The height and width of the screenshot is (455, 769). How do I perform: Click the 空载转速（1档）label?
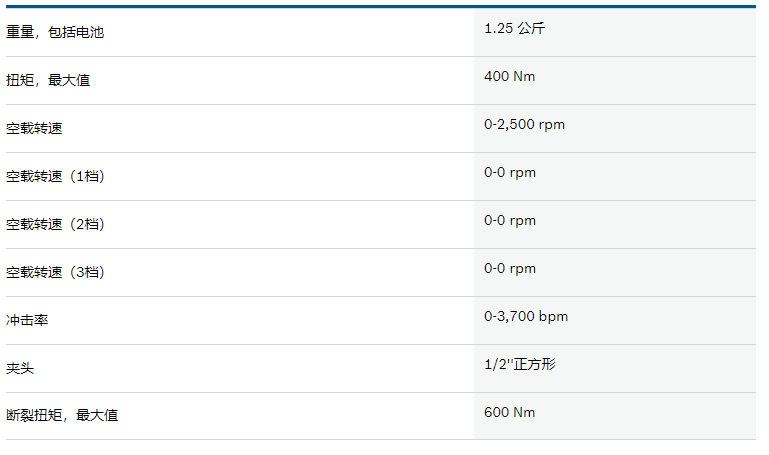(55, 176)
